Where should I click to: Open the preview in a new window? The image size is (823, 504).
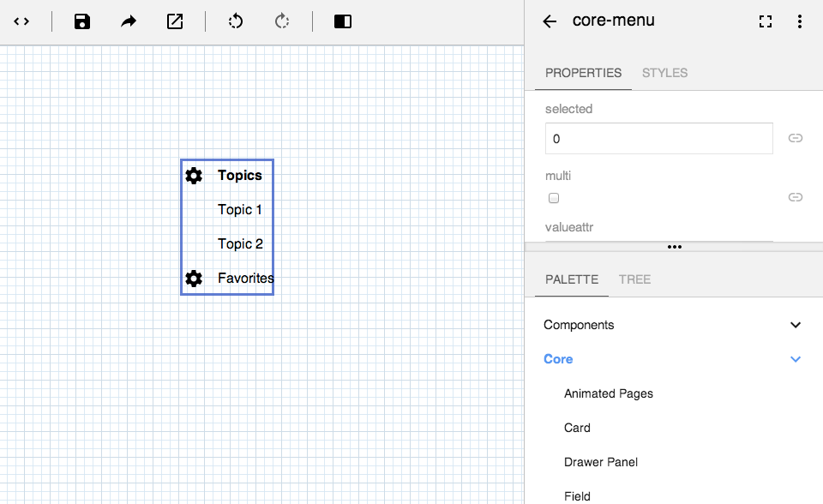point(175,21)
